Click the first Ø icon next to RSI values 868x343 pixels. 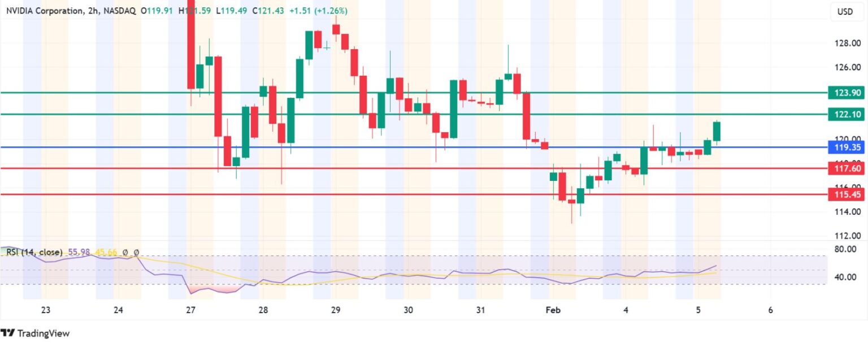pos(125,253)
